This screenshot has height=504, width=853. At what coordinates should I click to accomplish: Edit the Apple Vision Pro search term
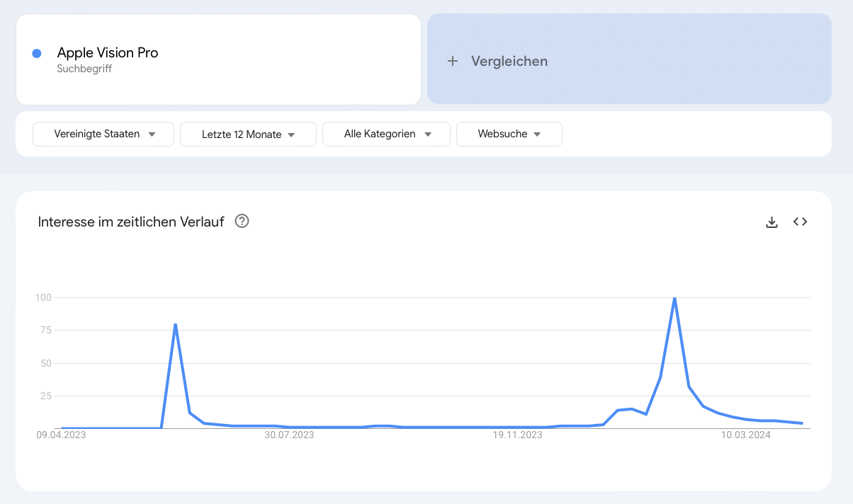click(108, 52)
